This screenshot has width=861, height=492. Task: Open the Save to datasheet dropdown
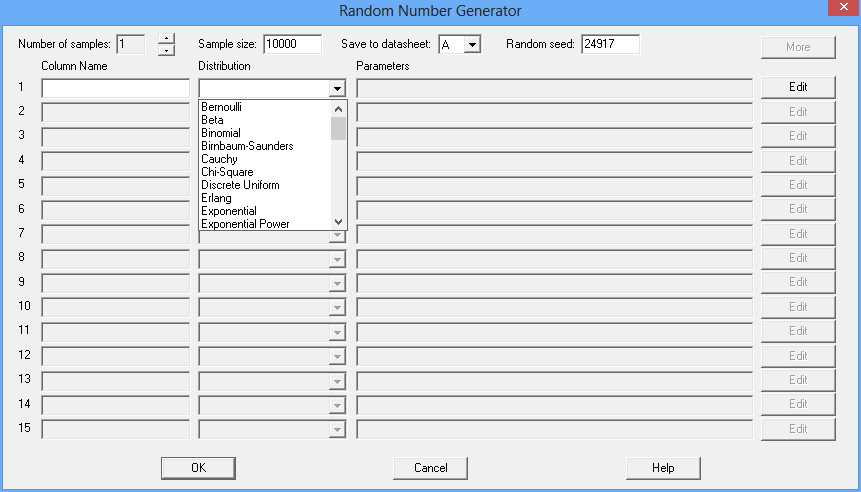coord(473,45)
